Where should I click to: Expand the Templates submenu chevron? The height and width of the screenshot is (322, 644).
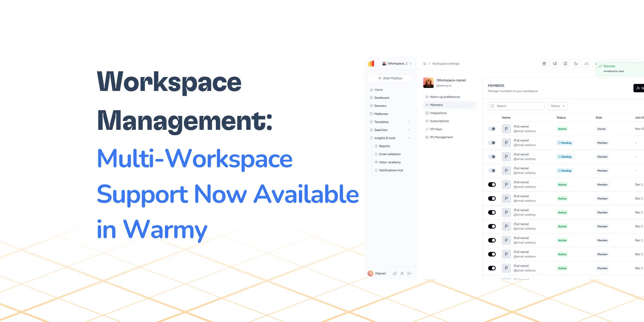click(x=409, y=122)
